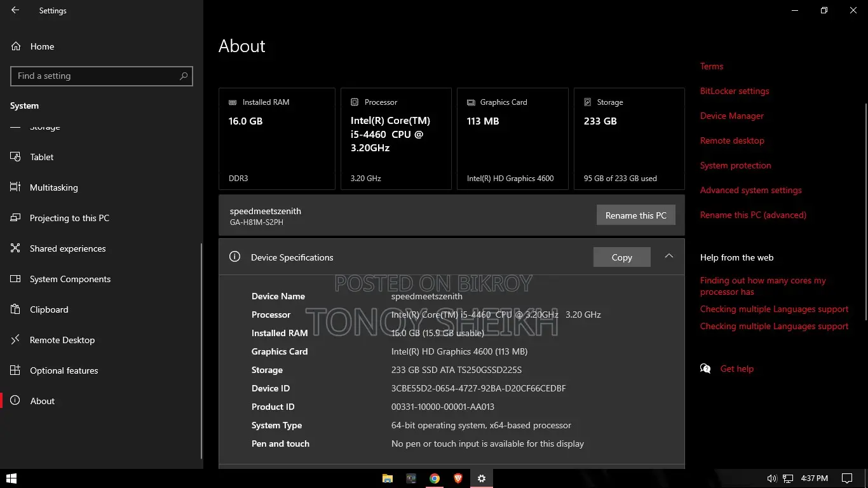This screenshot has width=868, height=488.
Task: Open File Explorer from taskbar
Action: pyautogui.click(x=388, y=478)
